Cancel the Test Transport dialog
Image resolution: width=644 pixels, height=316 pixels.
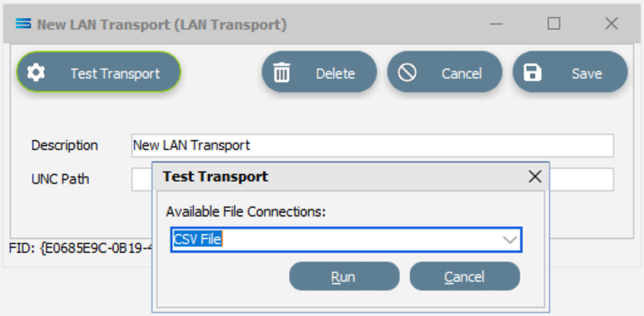(x=465, y=276)
